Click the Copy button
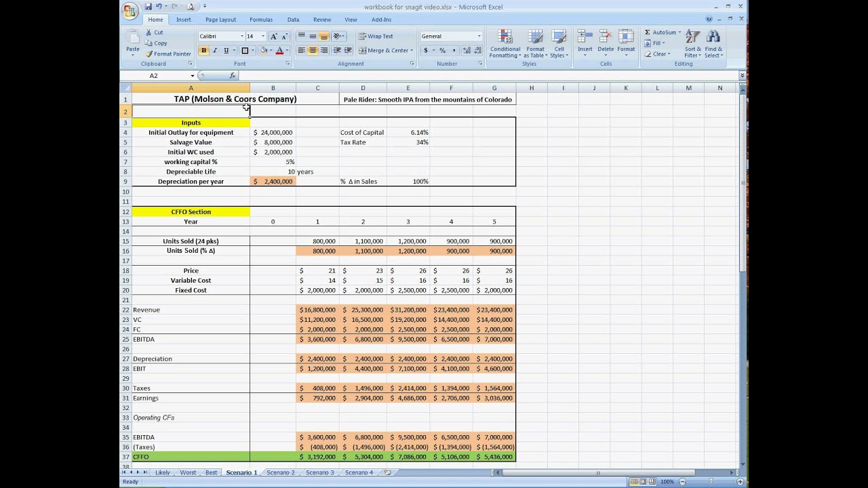Screen dimensions: 868x488 (x=156, y=43)
